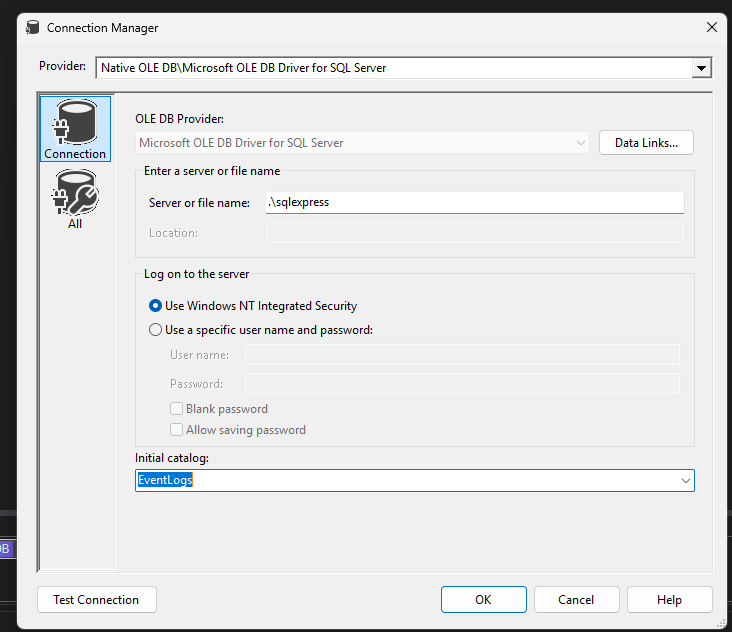Screen dimensions: 732x632
Task: Choose Use a specific user name and password
Action: tap(156, 330)
